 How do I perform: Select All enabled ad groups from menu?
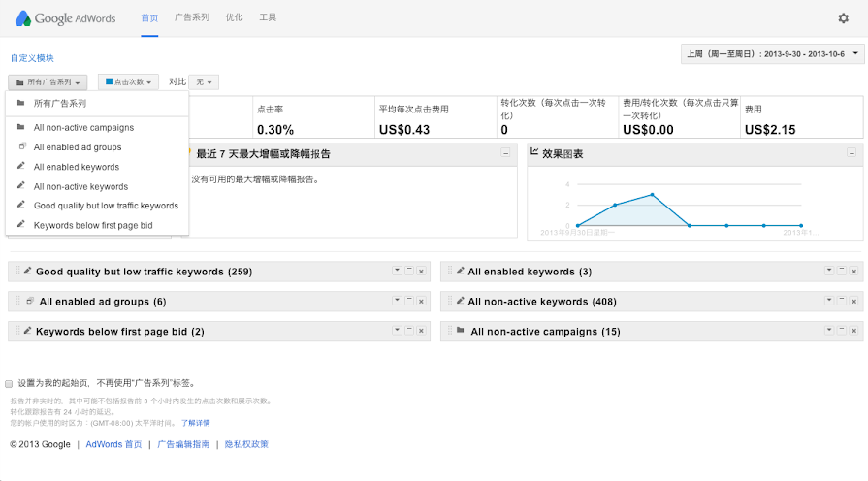78,147
